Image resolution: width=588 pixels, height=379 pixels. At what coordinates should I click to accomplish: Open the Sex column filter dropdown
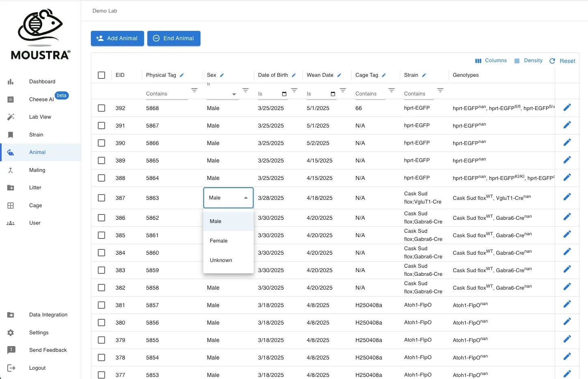(234, 93)
